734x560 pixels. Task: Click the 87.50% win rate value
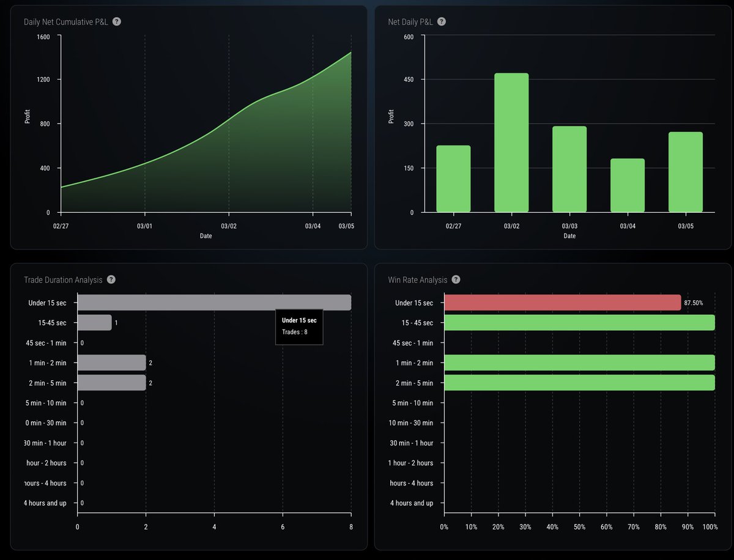694,303
